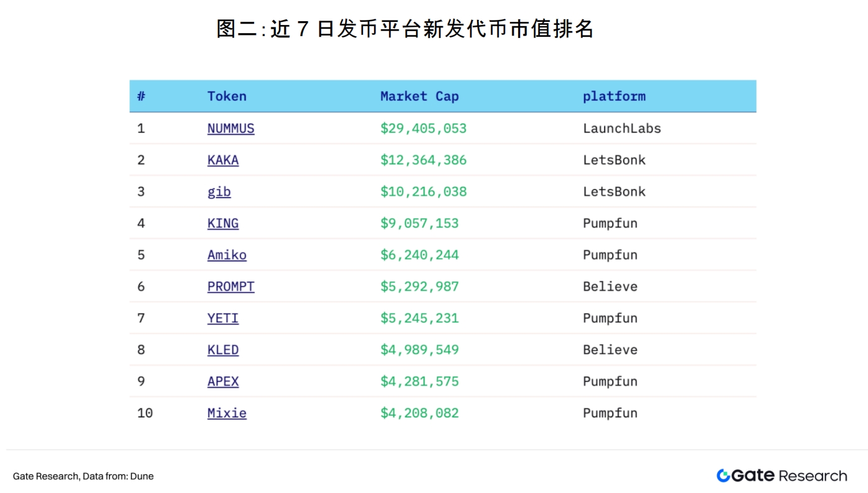
Task: Select the $4,281,575 market cap value
Action: [x=419, y=381]
